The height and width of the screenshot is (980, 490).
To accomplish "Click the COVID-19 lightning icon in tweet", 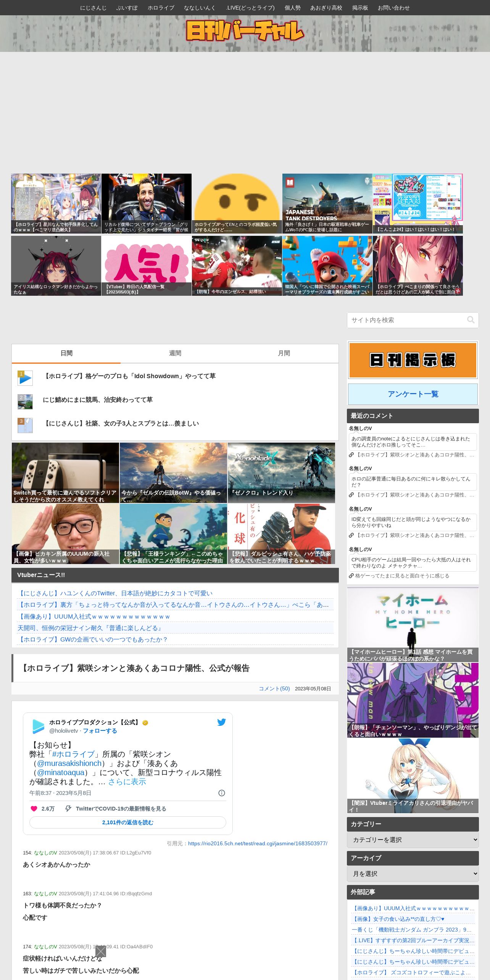I will (x=68, y=809).
